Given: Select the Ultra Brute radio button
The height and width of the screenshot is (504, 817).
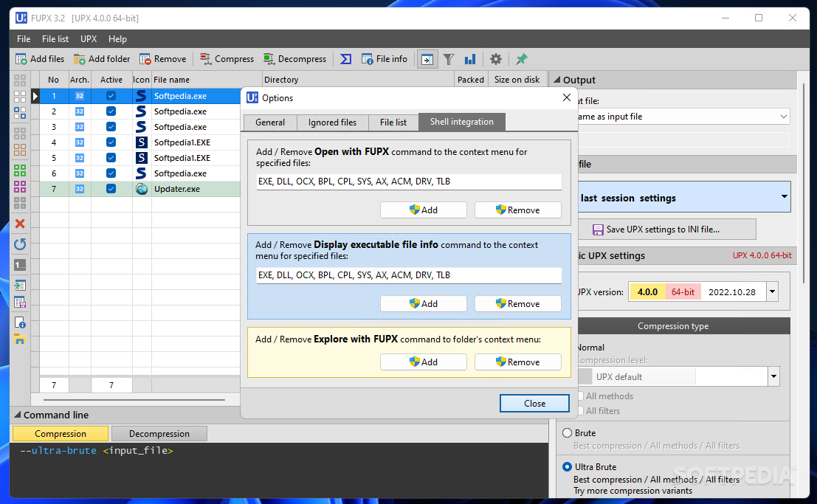Looking at the screenshot, I should point(568,467).
